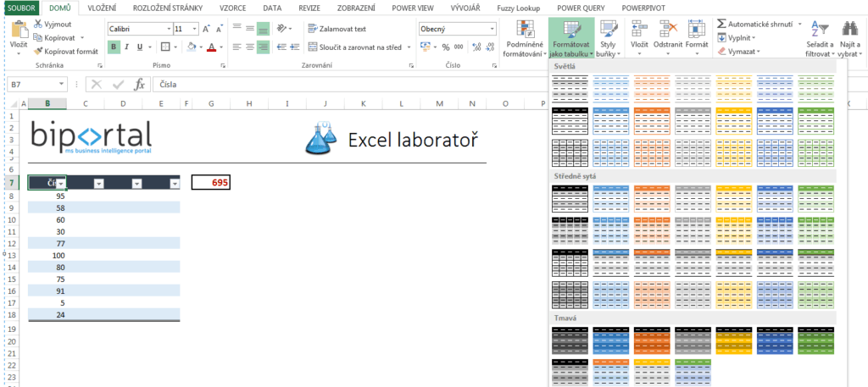Toggle italic formatting

pyautogui.click(x=128, y=47)
